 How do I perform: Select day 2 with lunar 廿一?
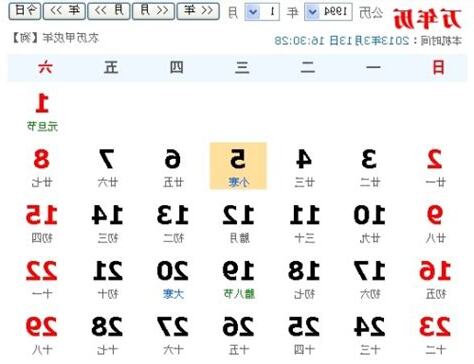435,168
